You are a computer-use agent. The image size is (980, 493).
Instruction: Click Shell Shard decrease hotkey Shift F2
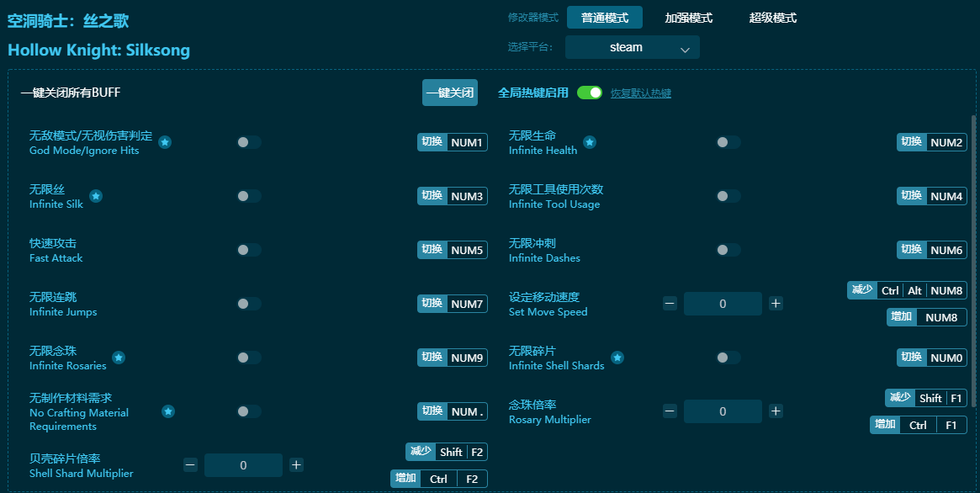point(447,452)
